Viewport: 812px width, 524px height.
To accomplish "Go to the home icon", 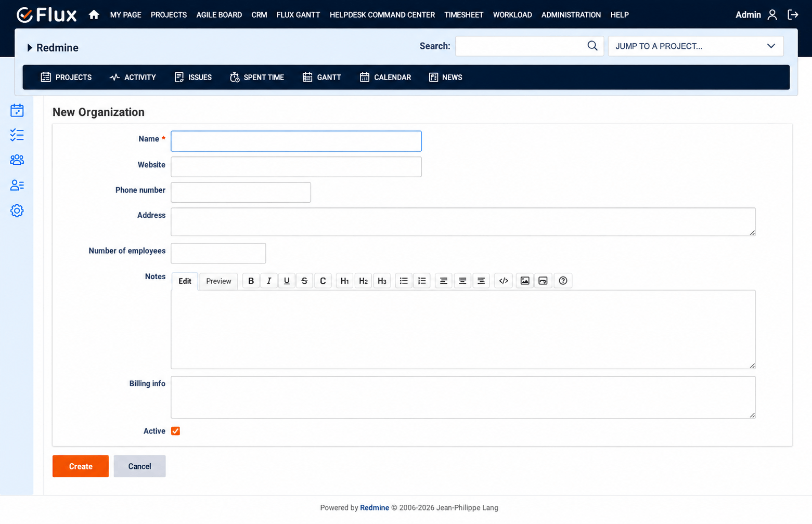I will pos(94,15).
